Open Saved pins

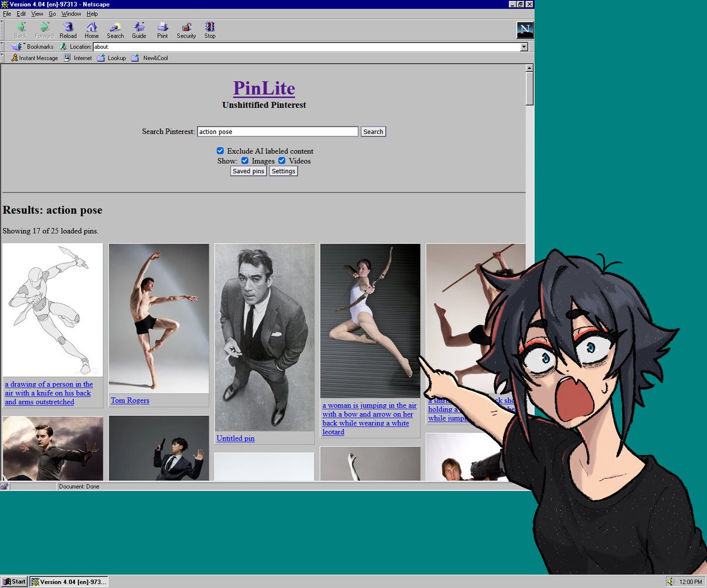[x=248, y=171]
